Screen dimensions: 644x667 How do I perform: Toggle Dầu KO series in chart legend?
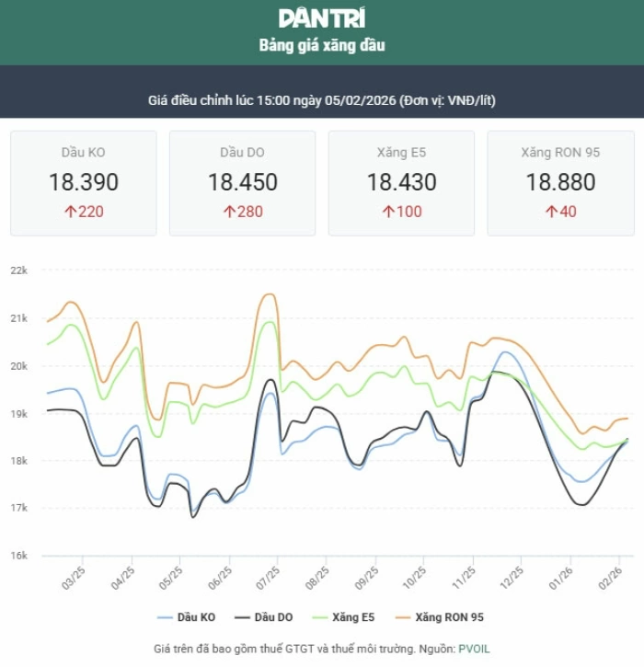pyautogui.click(x=187, y=617)
